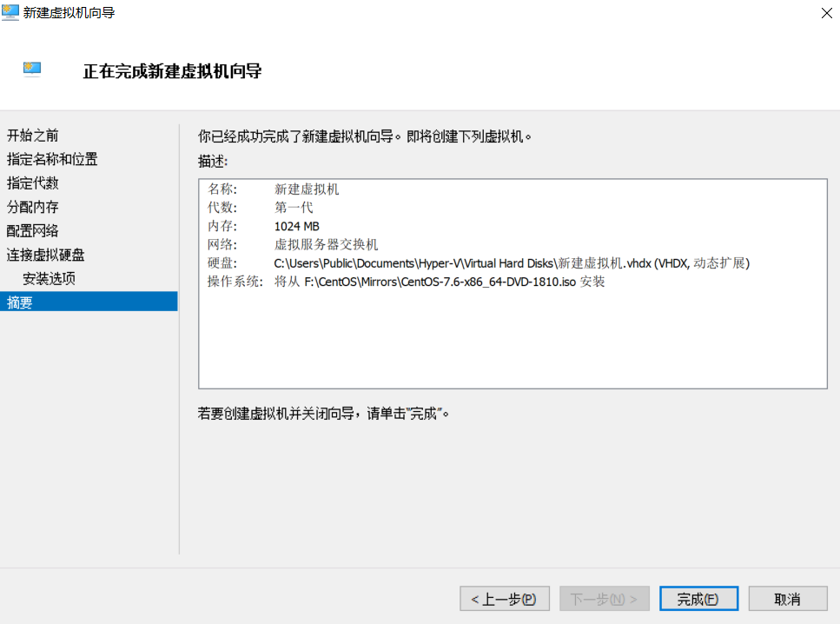Click the 硬盘: label
The height and width of the screenshot is (624, 840).
pyautogui.click(x=222, y=263)
